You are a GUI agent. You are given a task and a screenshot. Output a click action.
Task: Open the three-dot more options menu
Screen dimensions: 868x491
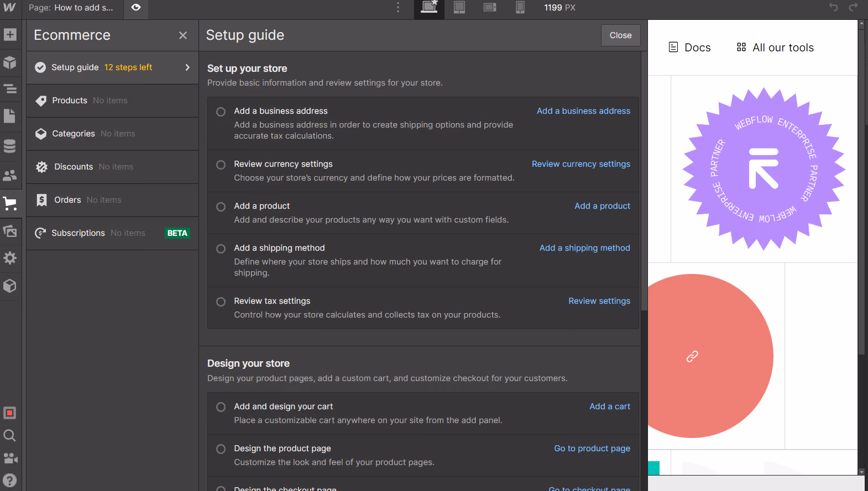pyautogui.click(x=398, y=7)
